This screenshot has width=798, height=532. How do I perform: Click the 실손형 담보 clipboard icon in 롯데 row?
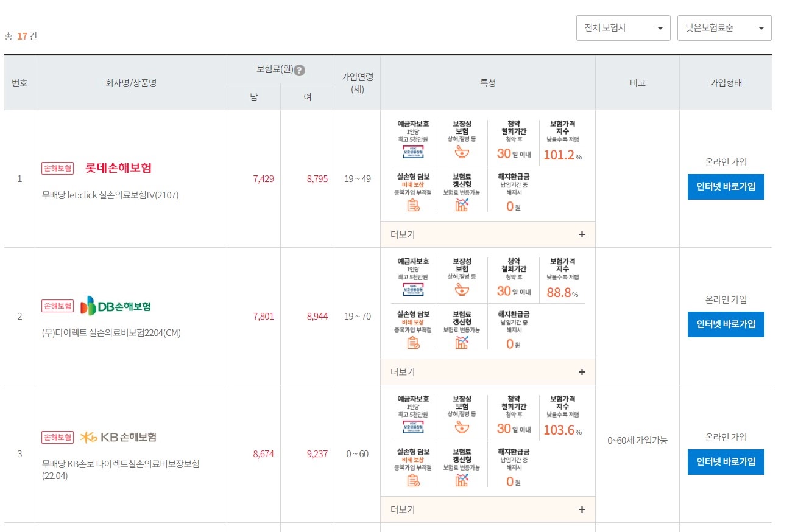(x=414, y=205)
